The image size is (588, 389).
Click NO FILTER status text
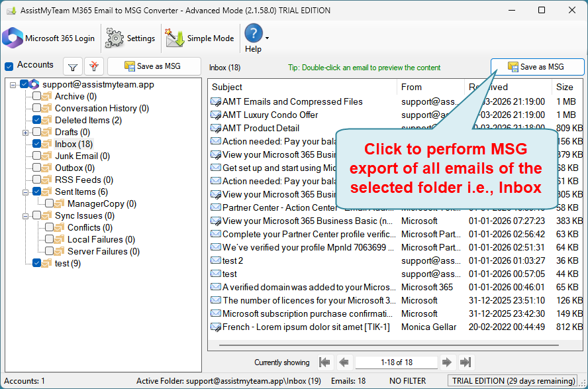(407, 381)
